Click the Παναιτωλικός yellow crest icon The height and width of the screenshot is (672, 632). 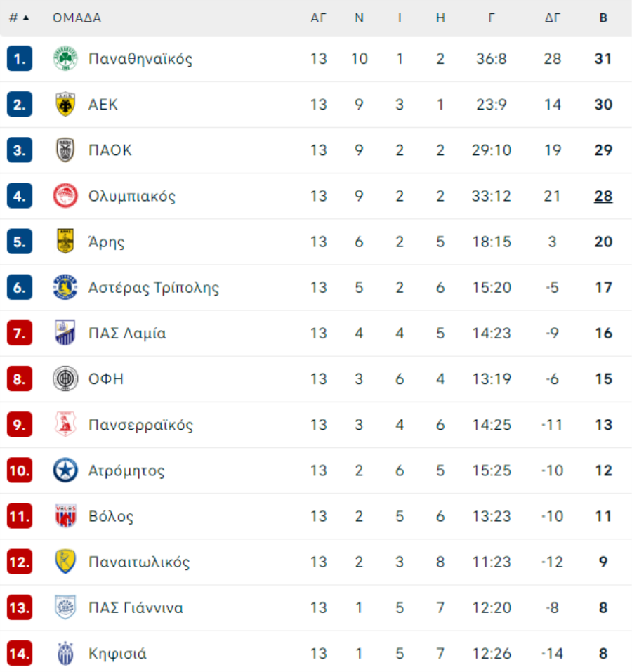(65, 562)
